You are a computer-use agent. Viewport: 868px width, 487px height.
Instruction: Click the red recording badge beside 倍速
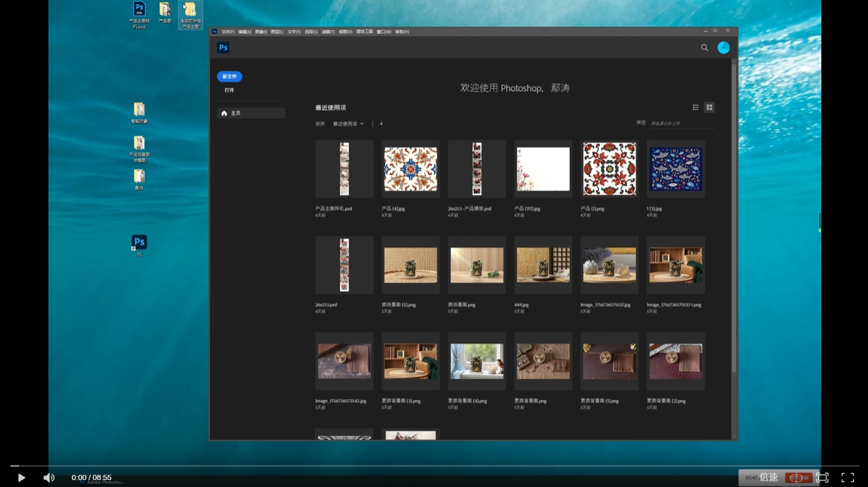pos(799,478)
